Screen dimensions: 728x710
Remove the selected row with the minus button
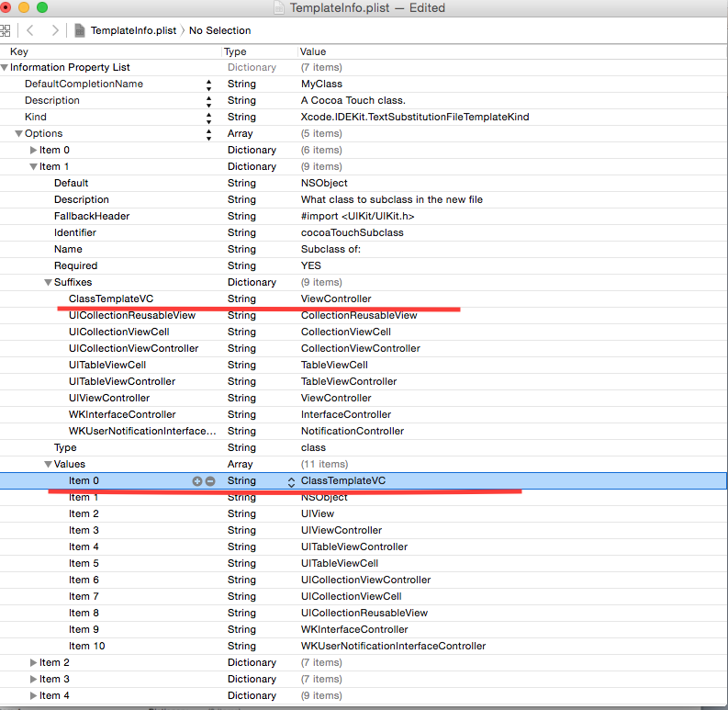pyautogui.click(x=210, y=481)
